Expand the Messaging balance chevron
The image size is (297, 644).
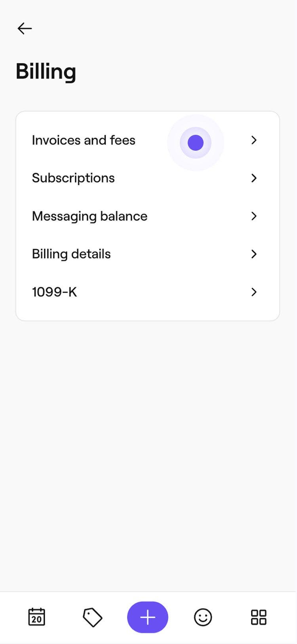[254, 216]
